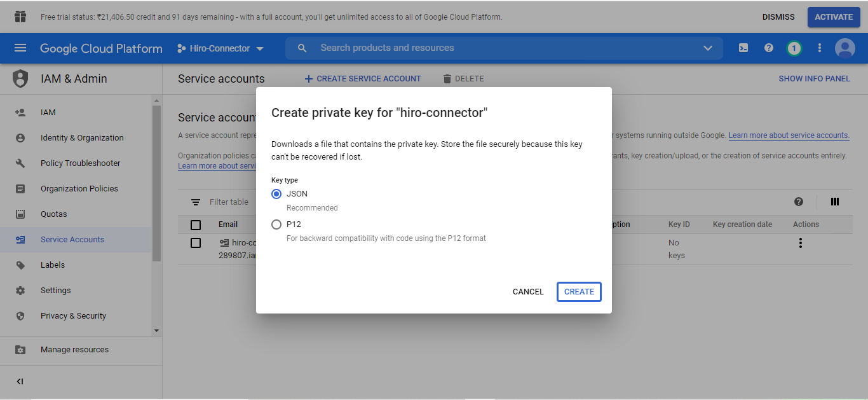
Task: Open the column display options icon
Action: coord(835,202)
